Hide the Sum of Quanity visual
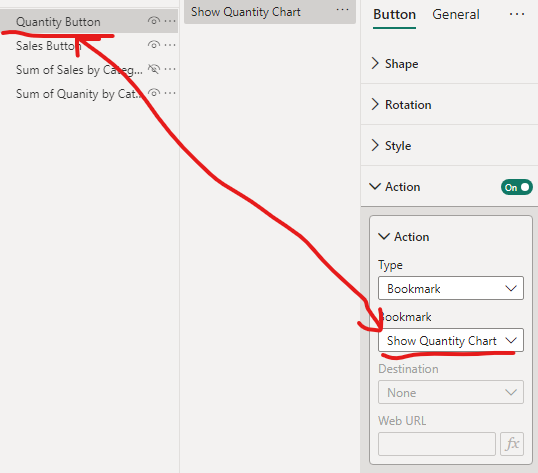Image resolution: width=538 pixels, height=473 pixels. pyautogui.click(x=154, y=93)
